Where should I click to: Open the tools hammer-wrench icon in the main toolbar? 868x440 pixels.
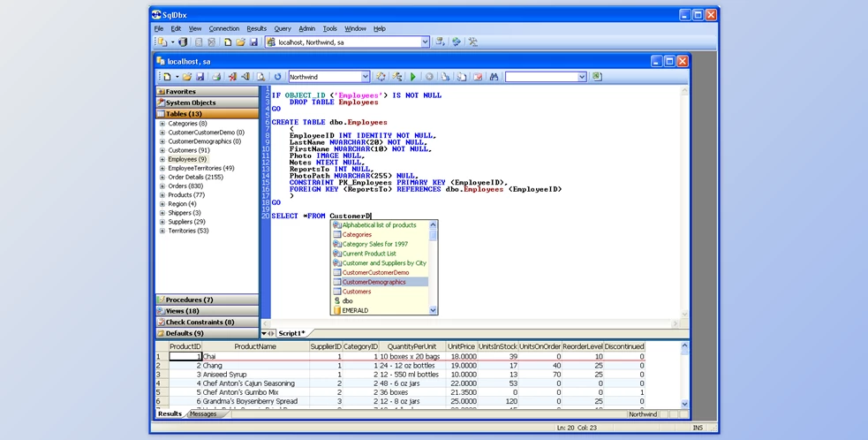tap(472, 42)
